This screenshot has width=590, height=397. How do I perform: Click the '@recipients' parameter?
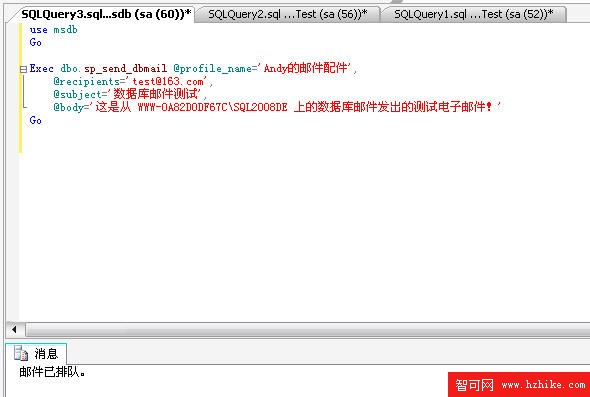point(87,81)
